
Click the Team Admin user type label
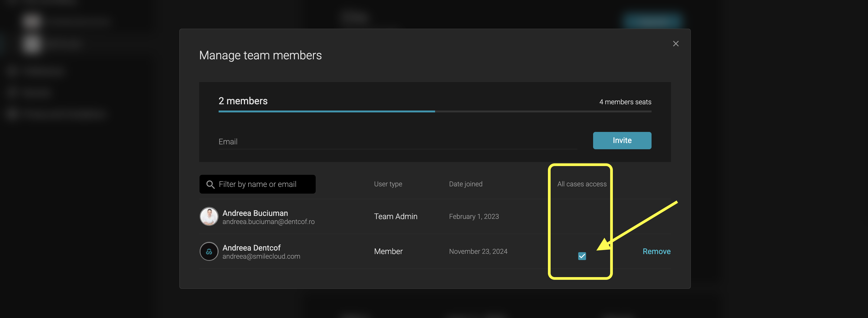pyautogui.click(x=396, y=216)
